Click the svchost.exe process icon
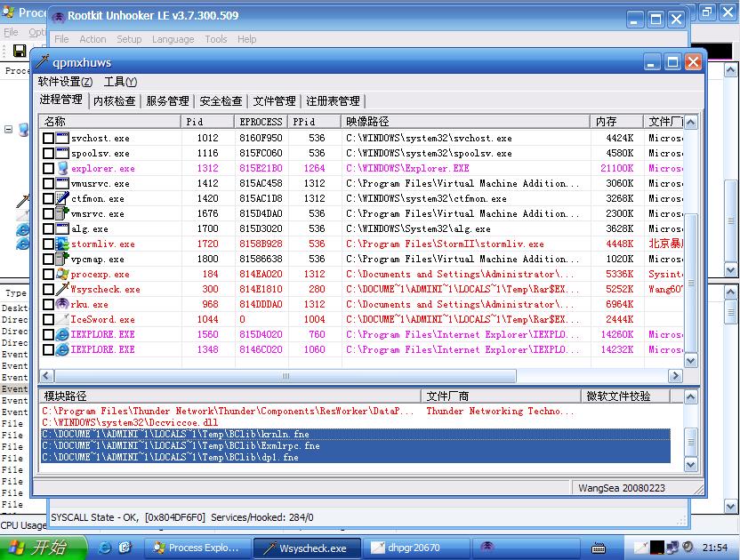 [62, 139]
